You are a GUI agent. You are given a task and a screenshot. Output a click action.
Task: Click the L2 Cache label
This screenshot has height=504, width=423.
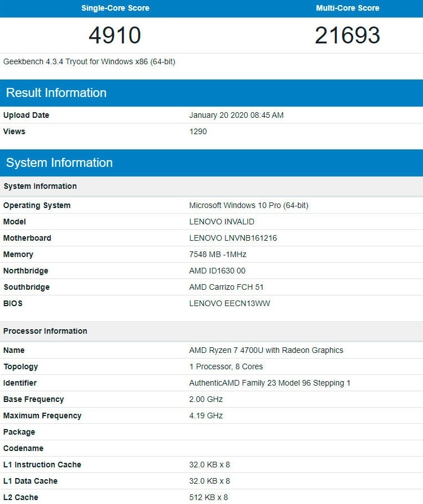(x=21, y=498)
